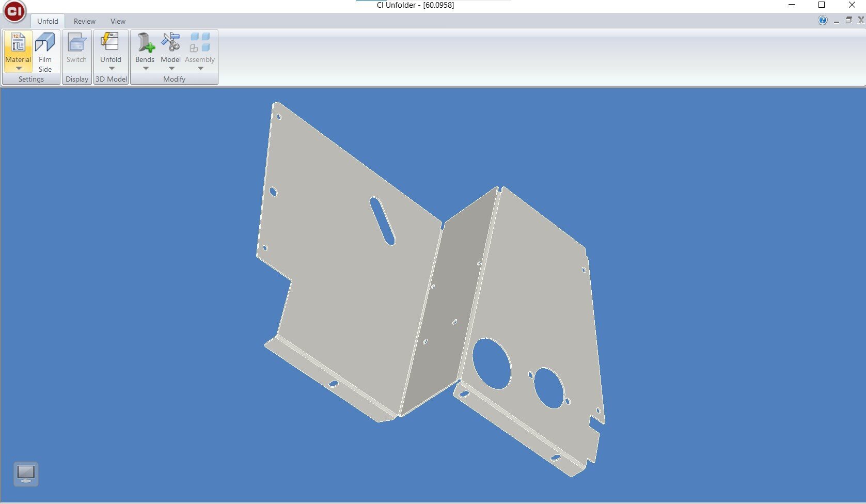Image resolution: width=866 pixels, height=504 pixels.
Task: Minimize the CI Unfolder window
Action: (x=792, y=5)
